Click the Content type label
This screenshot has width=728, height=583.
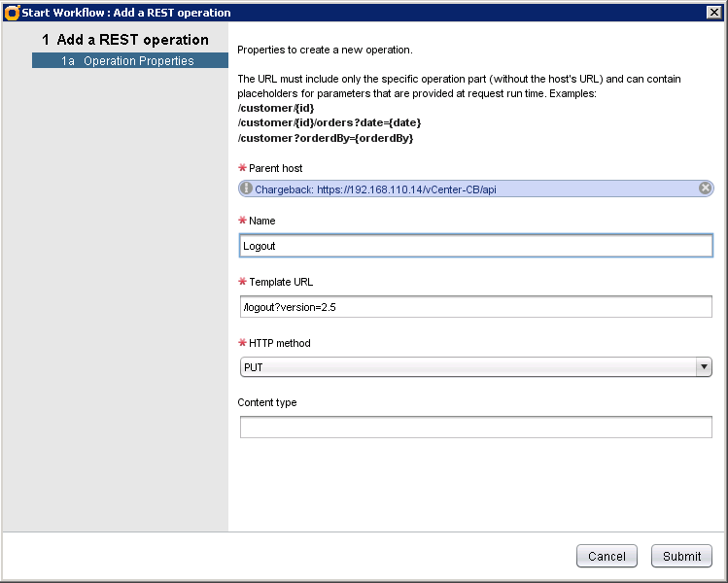pyautogui.click(x=267, y=402)
